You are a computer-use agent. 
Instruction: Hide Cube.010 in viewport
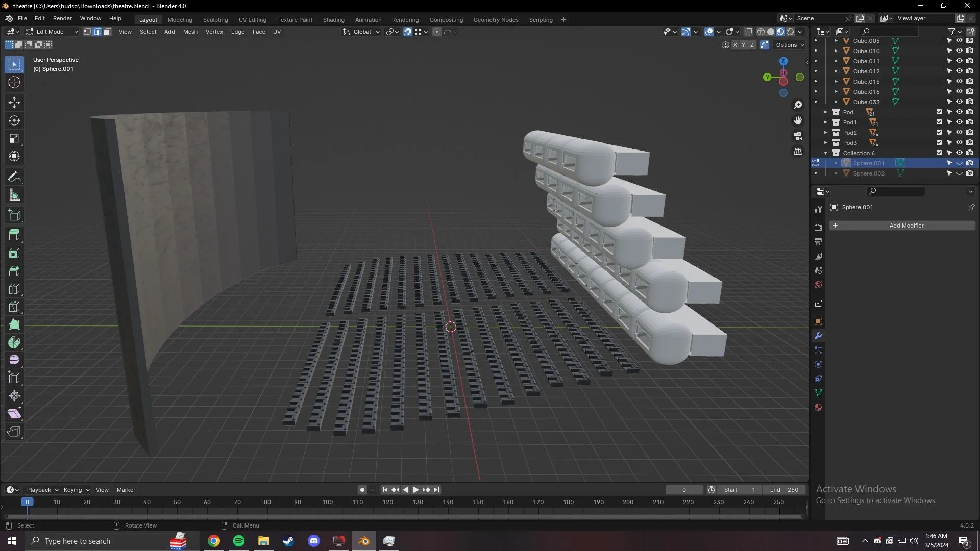pos(959,51)
